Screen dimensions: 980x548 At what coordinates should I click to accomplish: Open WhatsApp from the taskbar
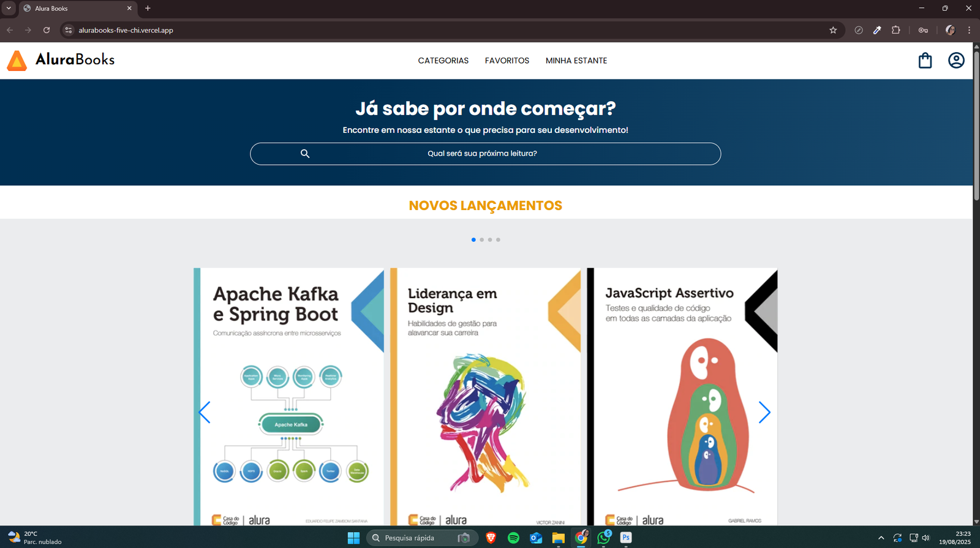tap(603, 538)
